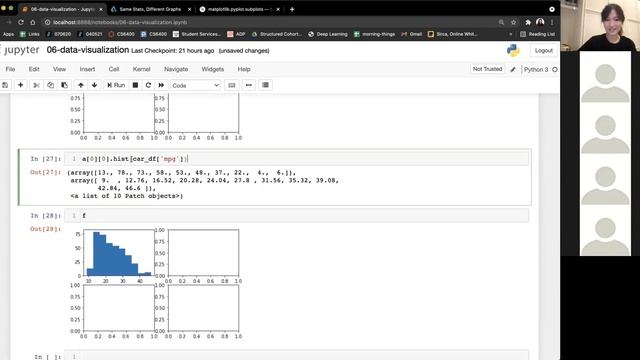Image resolution: width=640 pixels, height=360 pixels.
Task: Switch to the Same Stats, Different Graphs tab
Action: [x=150, y=9]
